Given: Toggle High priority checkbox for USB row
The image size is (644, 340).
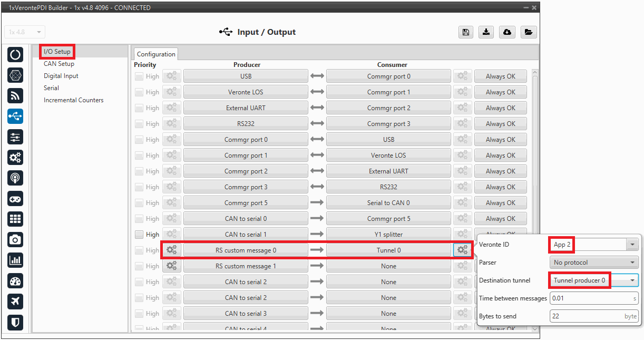Looking at the screenshot, I should pos(139,76).
